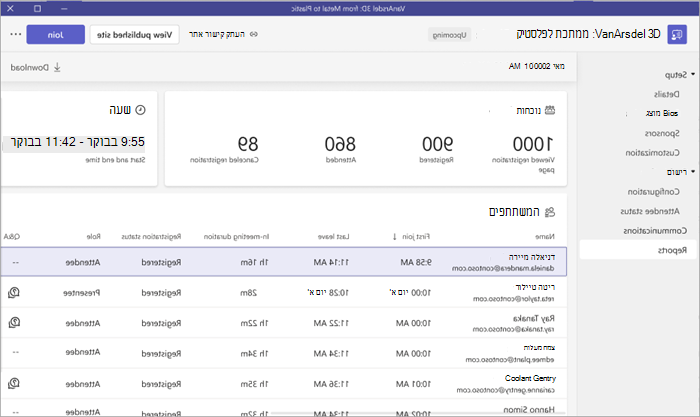
Task: Open Sponsors in the sidebar
Action: coord(662,133)
